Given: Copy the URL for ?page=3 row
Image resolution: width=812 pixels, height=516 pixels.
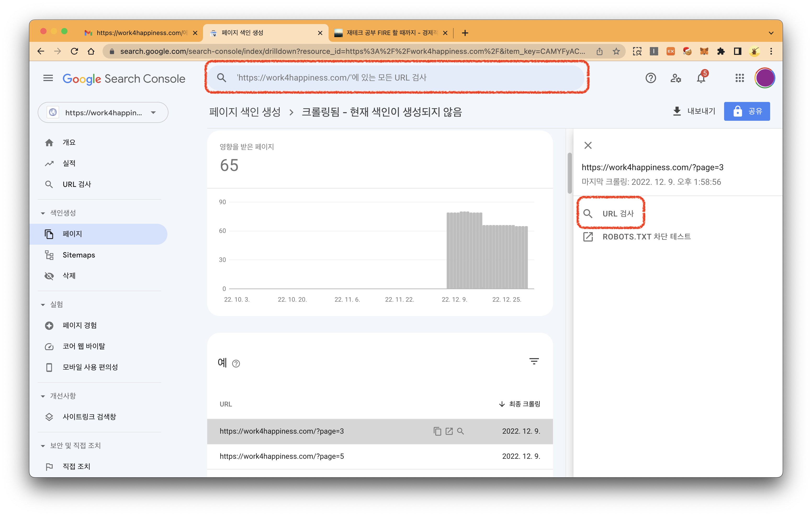Looking at the screenshot, I should point(437,431).
